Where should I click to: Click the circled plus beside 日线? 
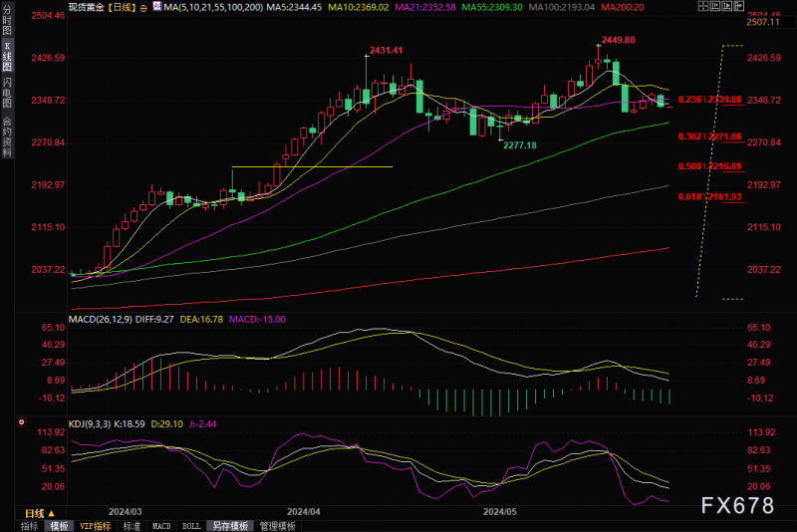click(x=143, y=8)
